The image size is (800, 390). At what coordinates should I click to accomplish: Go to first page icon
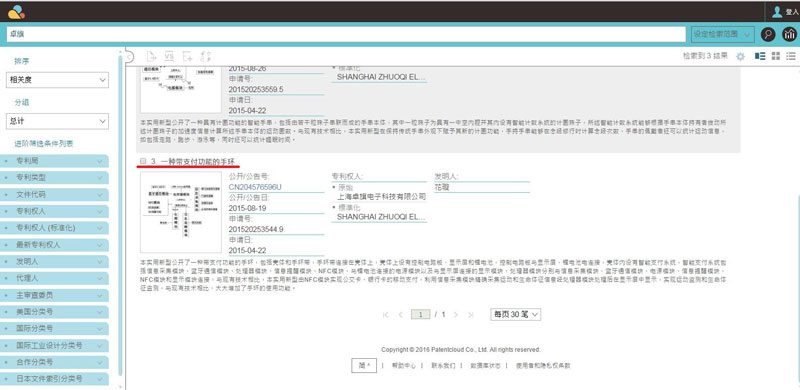(x=386, y=314)
